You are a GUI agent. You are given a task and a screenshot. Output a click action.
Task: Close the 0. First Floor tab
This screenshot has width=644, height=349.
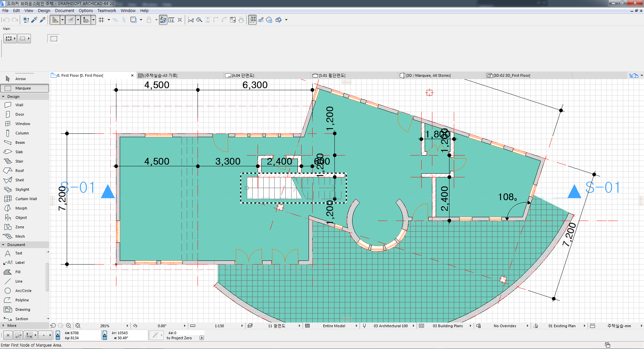[132, 75]
